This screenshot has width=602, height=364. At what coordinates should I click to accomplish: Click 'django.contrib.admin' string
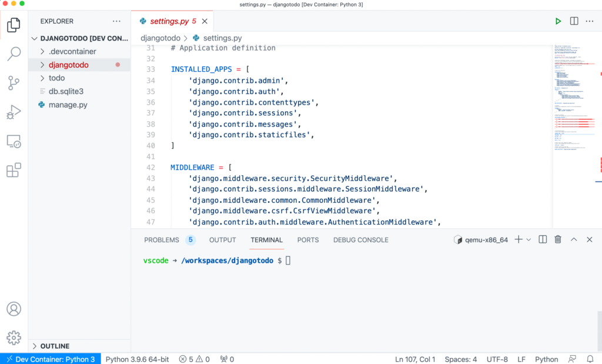tap(236, 81)
